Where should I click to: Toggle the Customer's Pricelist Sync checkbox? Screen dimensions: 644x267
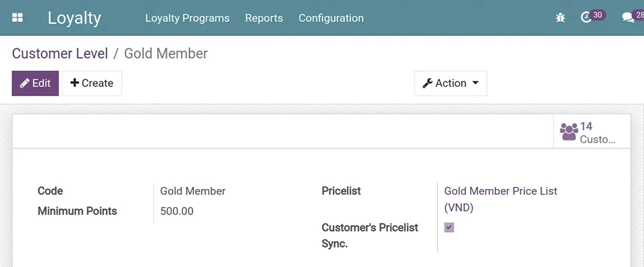click(x=449, y=227)
